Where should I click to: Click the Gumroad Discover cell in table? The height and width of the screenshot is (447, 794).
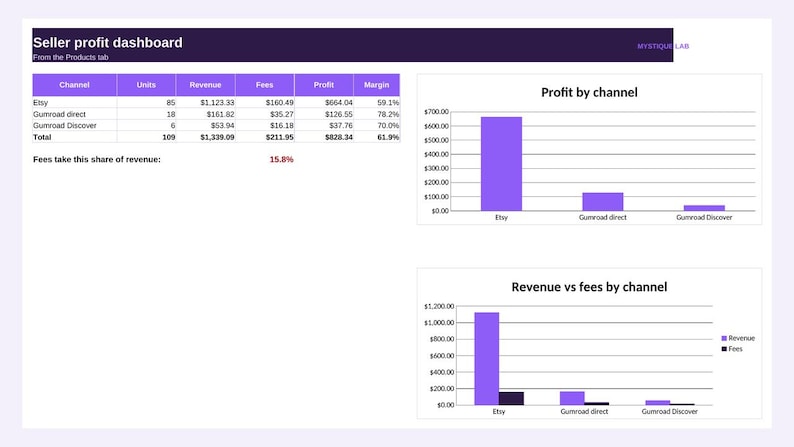click(74, 126)
